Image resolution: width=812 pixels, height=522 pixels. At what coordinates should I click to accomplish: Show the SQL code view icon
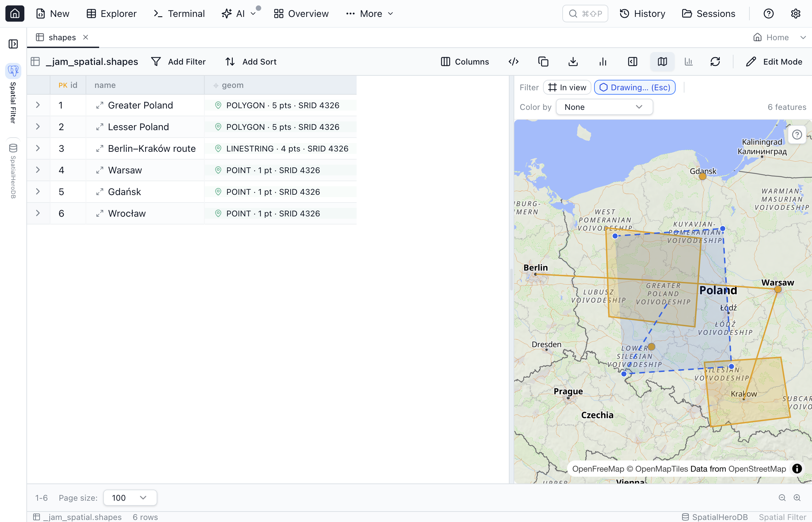pos(514,62)
